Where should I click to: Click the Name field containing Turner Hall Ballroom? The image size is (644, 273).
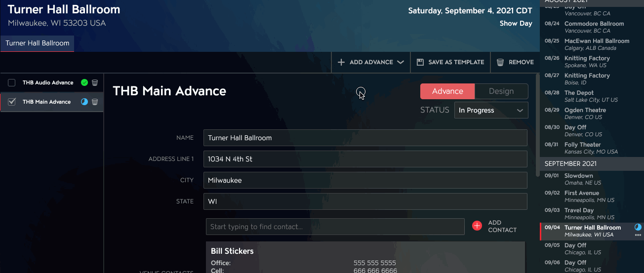coord(365,138)
